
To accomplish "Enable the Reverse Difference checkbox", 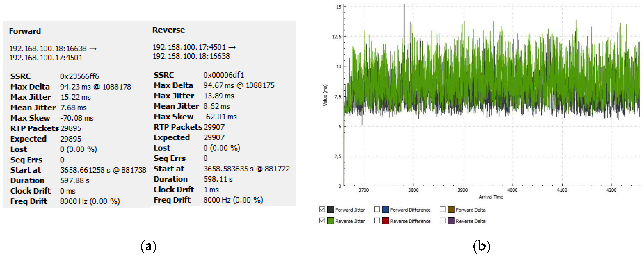I will pyautogui.click(x=377, y=221).
